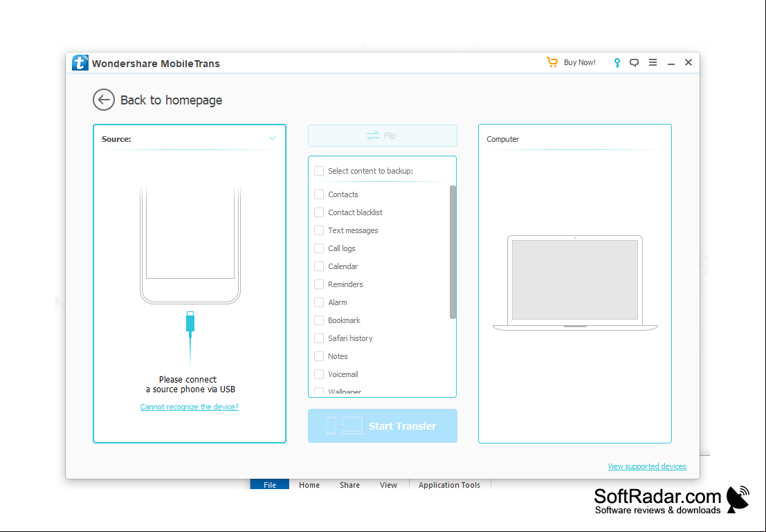Check the Safari history checkbox
This screenshot has width=766, height=532.
(319, 338)
